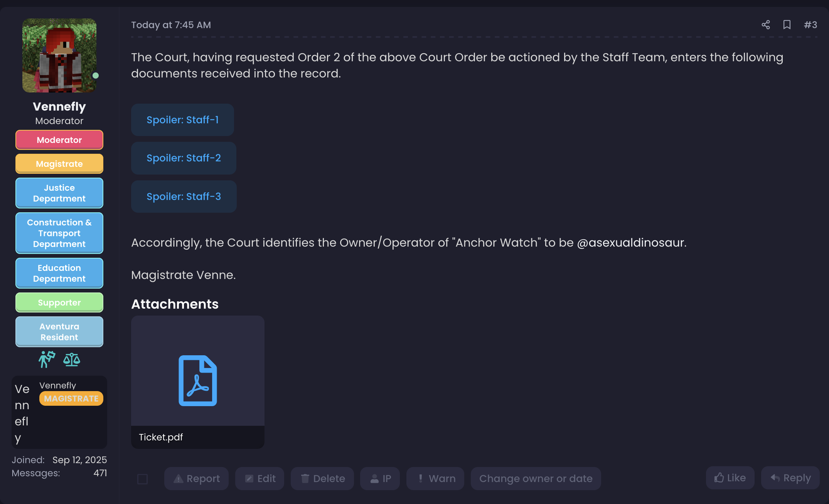Image resolution: width=829 pixels, height=504 pixels.
Task: Reply to the post using arrow button
Action: point(790,478)
